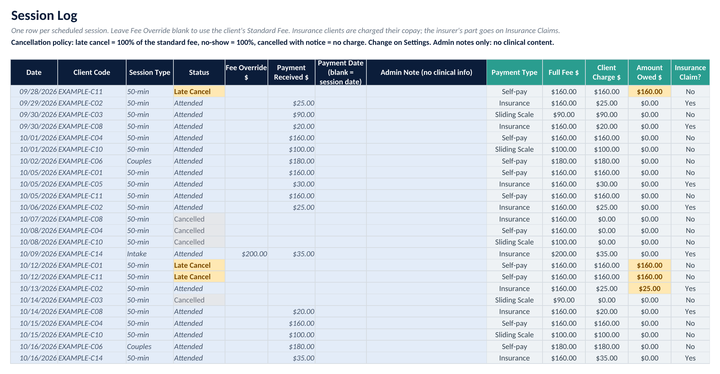
Task: Select date cell 10/13/2026
Action: [x=34, y=289]
